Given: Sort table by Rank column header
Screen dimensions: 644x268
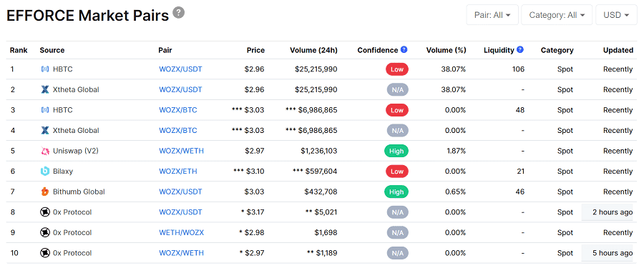Looking at the screenshot, I should (19, 50).
